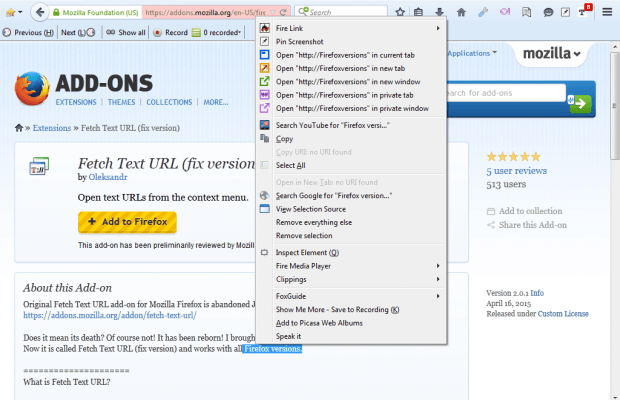Select Pin Screenshot from context menu
Image resolution: width=620 pixels, height=400 pixels.
point(352,42)
